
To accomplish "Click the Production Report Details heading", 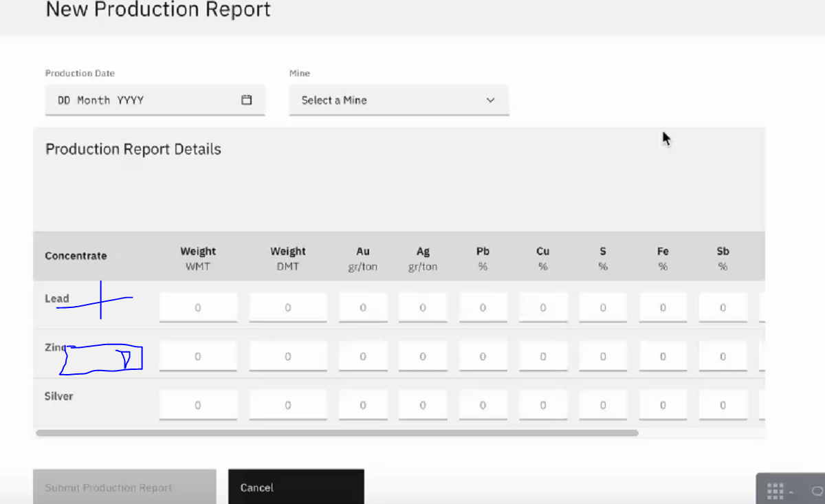I will [x=133, y=149].
